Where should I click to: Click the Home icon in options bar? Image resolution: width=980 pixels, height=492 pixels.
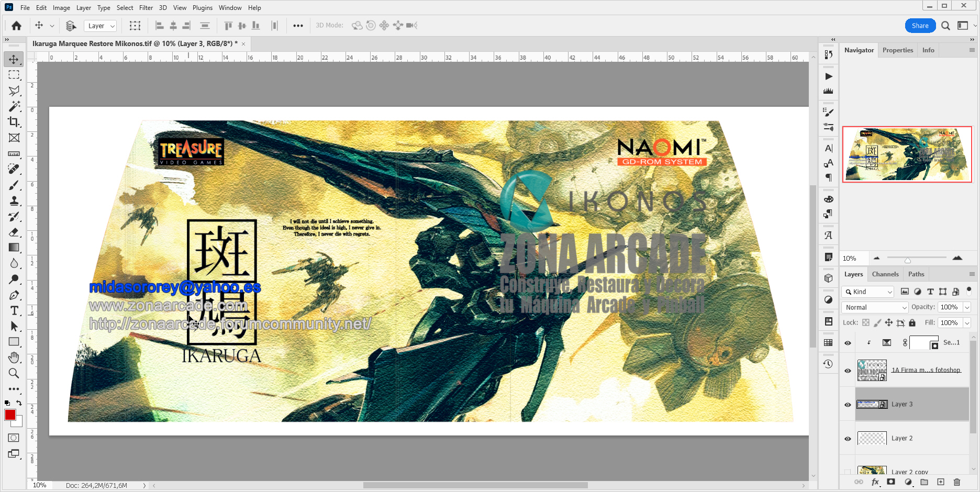coord(17,26)
